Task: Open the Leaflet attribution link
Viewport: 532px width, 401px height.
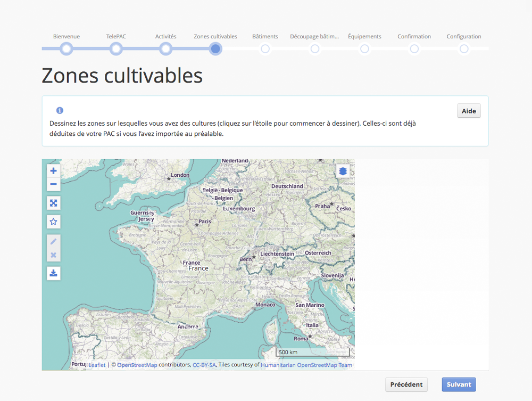Action: click(x=97, y=365)
